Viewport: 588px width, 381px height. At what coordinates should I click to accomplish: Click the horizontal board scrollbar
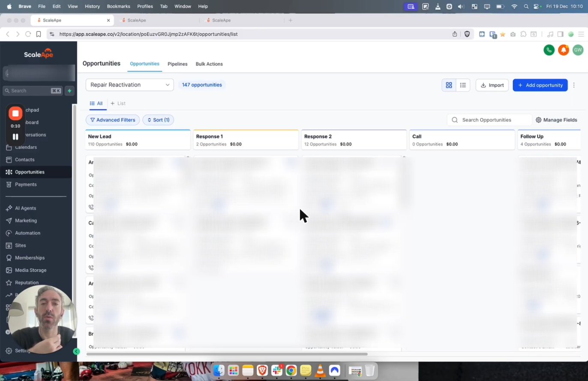tap(227, 354)
